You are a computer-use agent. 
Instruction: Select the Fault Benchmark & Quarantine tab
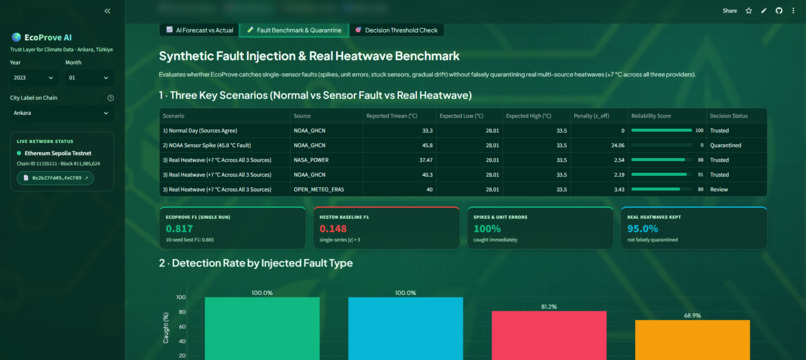point(294,30)
